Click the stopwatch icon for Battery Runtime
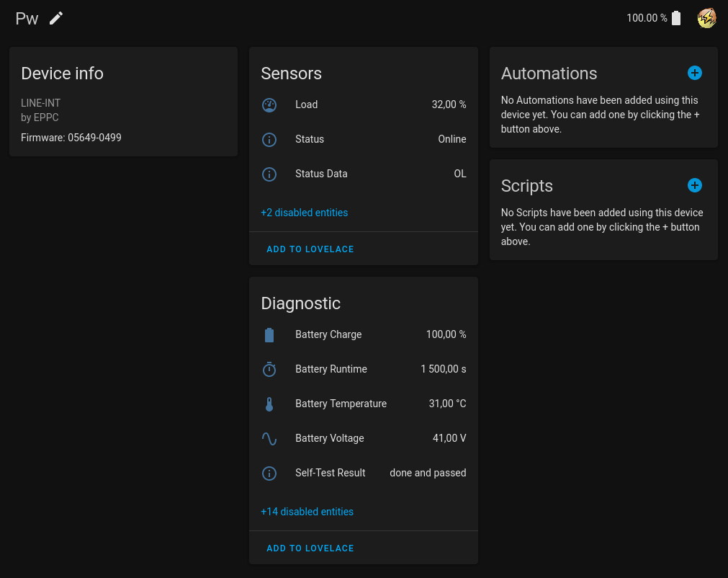Screen dimensions: 728x578 (269, 369)
